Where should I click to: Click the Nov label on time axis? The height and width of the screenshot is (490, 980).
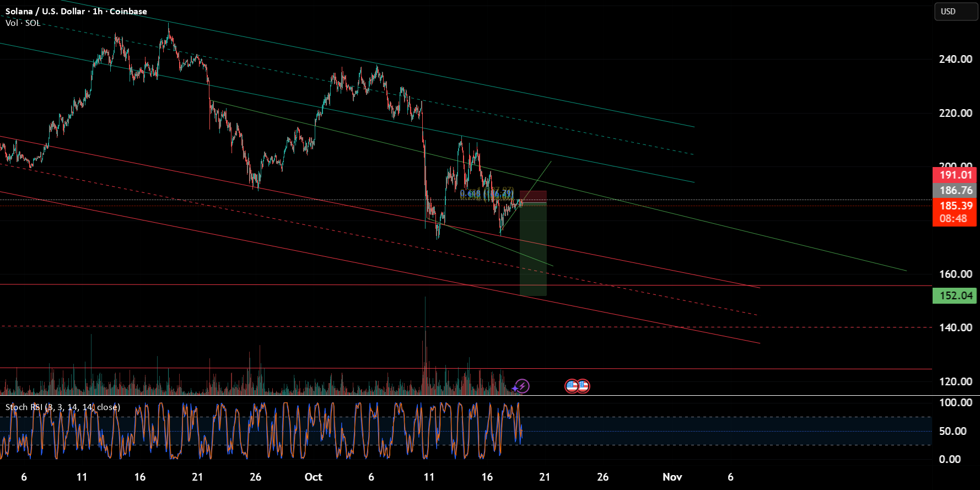pos(672,477)
